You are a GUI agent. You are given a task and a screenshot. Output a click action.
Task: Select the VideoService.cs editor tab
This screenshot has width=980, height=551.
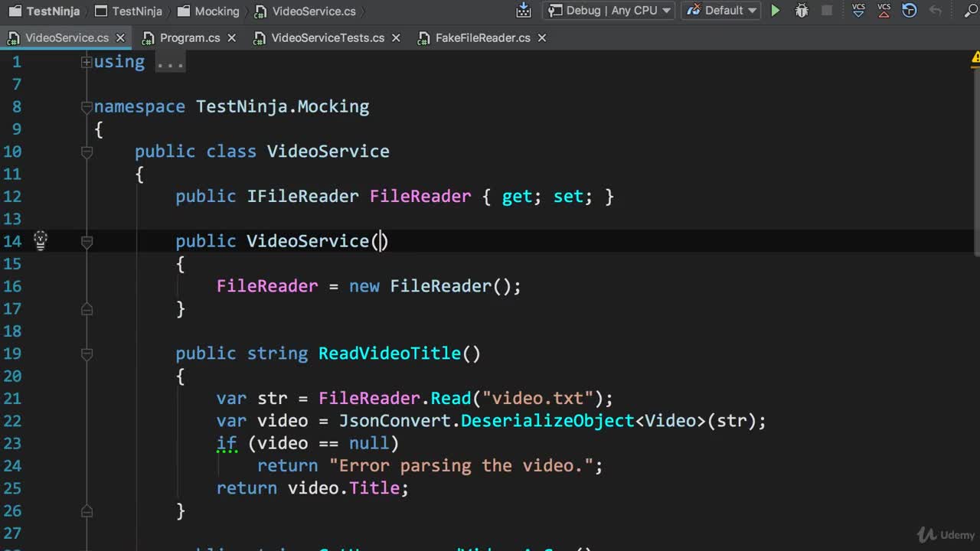click(67, 37)
